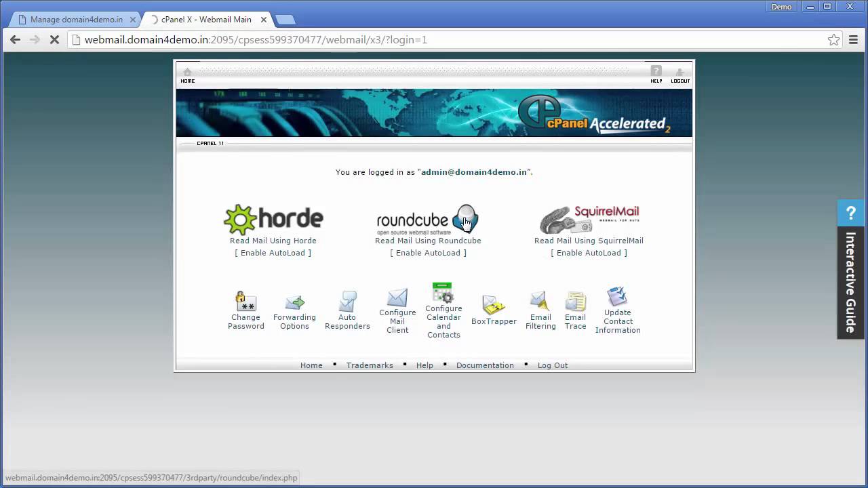Image resolution: width=868 pixels, height=488 pixels.
Task: Open the Chrome menu hamburger icon
Action: (854, 40)
